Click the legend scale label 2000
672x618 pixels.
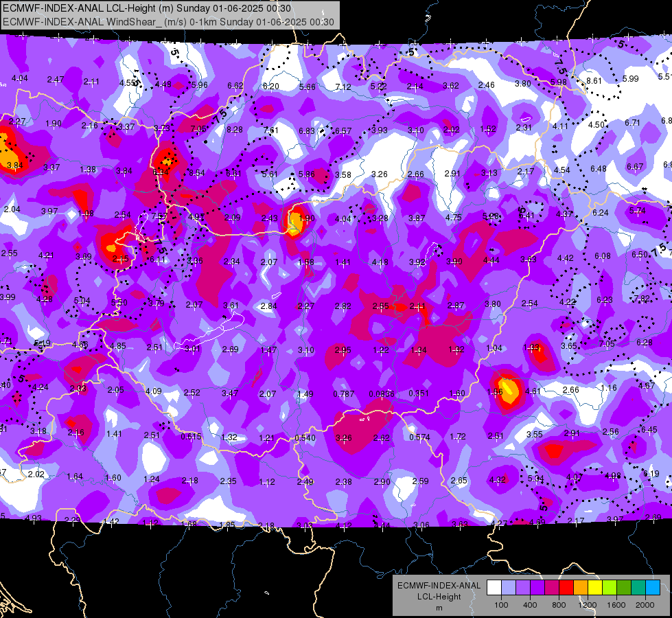coord(645,605)
